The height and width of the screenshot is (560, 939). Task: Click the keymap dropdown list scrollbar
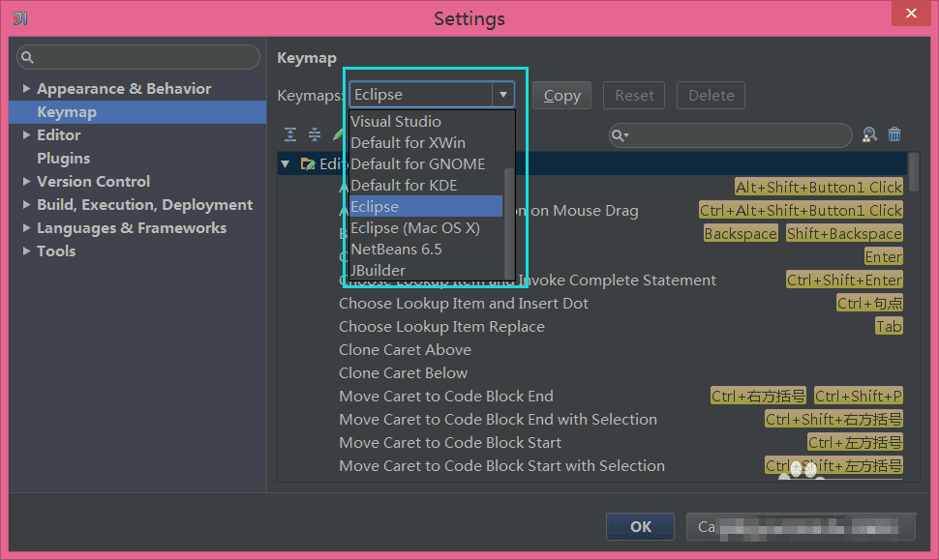click(x=509, y=222)
